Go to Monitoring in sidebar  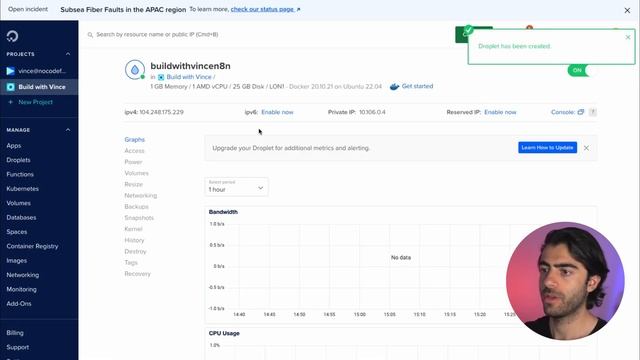tap(21, 289)
